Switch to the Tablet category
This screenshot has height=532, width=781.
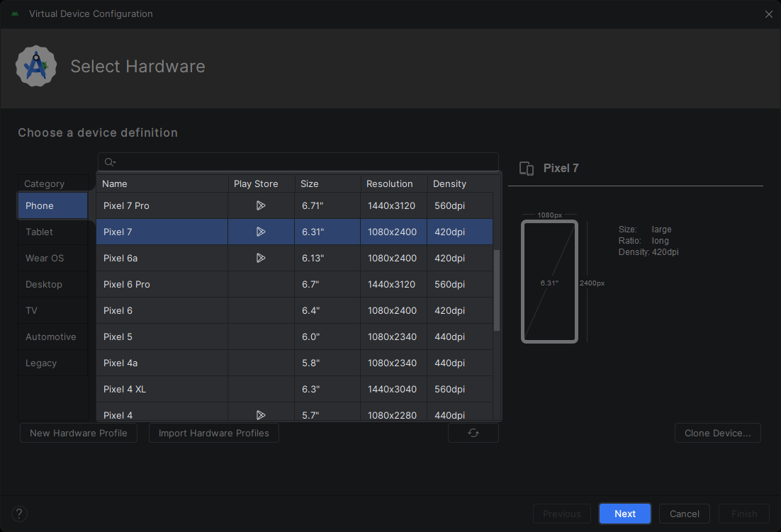(52, 232)
